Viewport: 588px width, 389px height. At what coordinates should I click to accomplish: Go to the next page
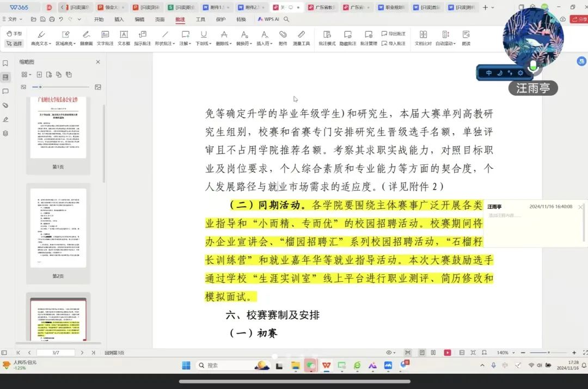click(82, 353)
